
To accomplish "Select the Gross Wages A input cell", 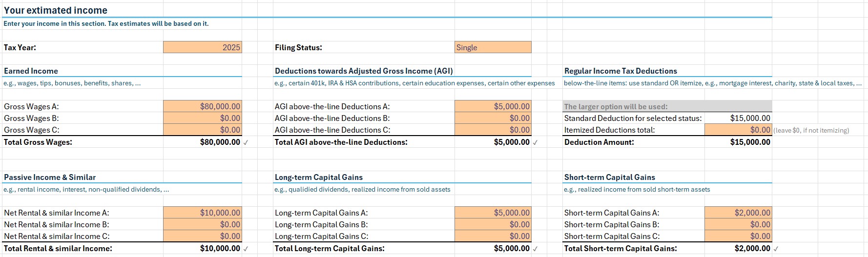I will click(x=202, y=106).
